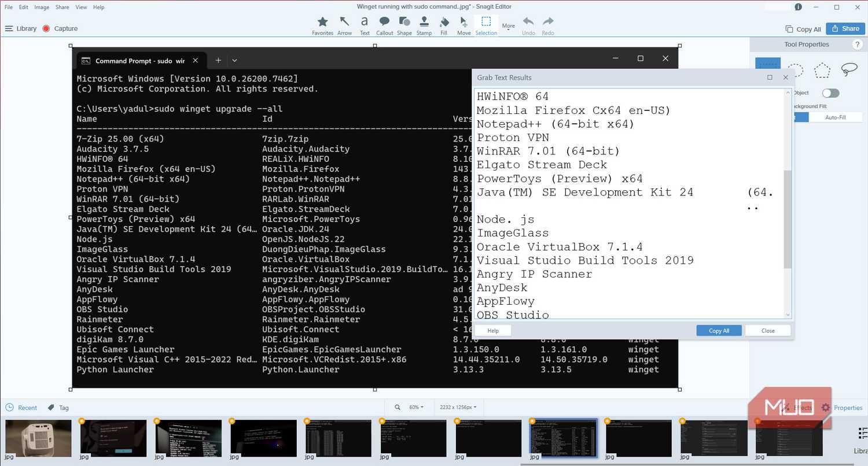Open the Tag view
868x466 pixels.
(x=58, y=408)
